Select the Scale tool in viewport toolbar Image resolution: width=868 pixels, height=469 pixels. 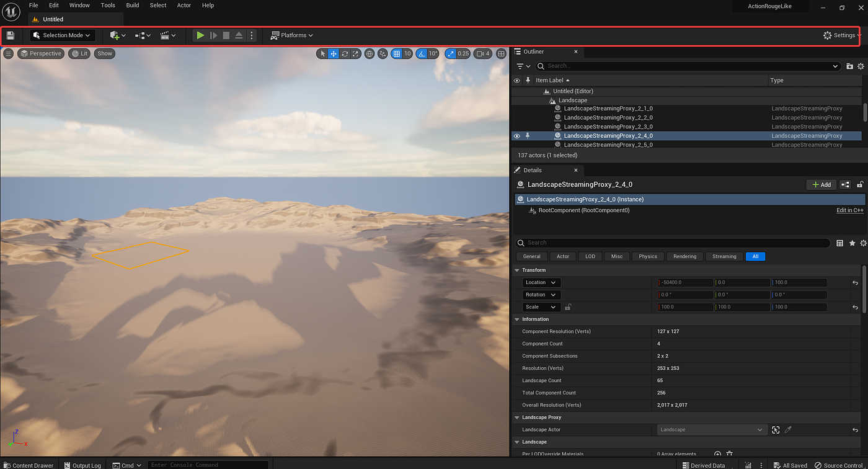point(355,53)
